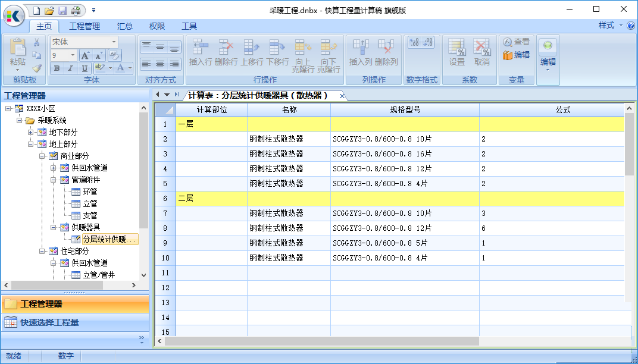
Task: Click the select-all grid corner cell
Action: coord(165,110)
